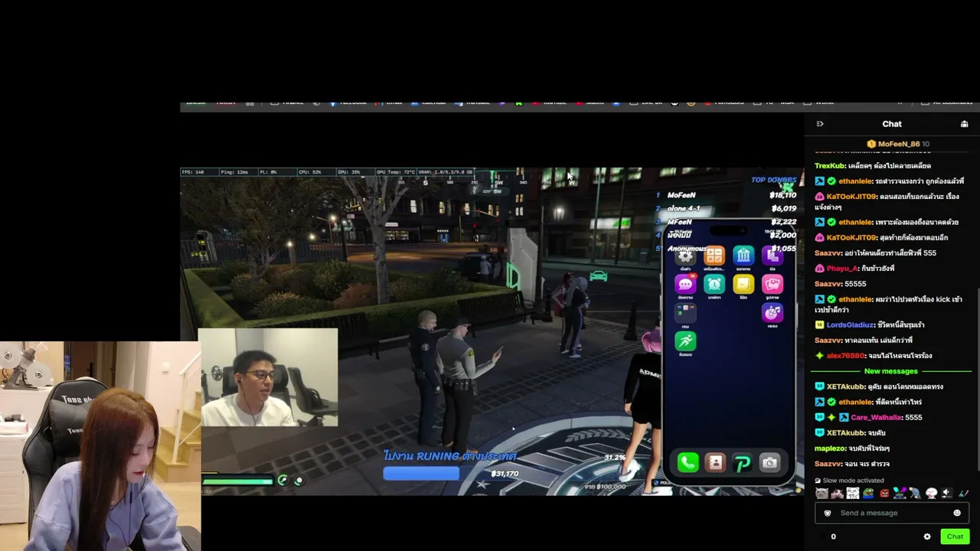Viewport: 980px width, 551px height.
Task: Open LordsGladiuz's profile in chat
Action: pyautogui.click(x=850, y=324)
